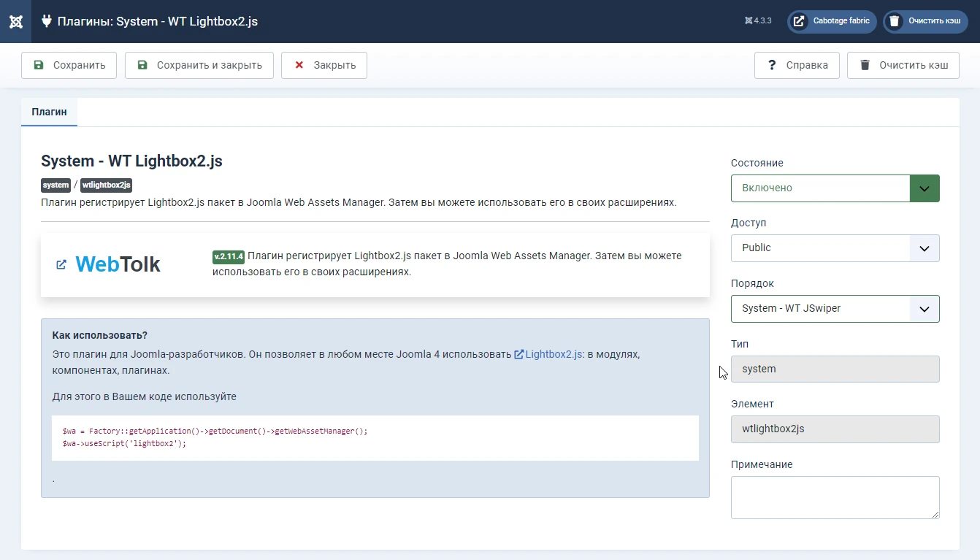Screen dimensions: 980x560
Task: Click the Joomla 4.3.3 version indicator
Action: [758, 21]
